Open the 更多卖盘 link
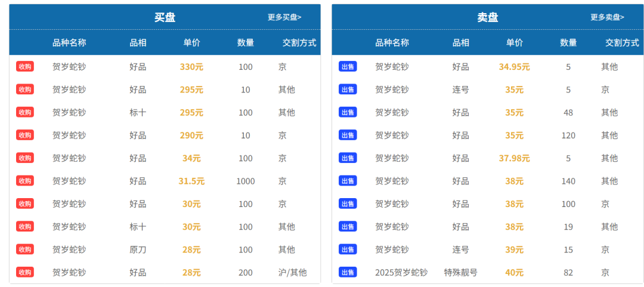The width and height of the screenshot is (644, 287). 607,17
